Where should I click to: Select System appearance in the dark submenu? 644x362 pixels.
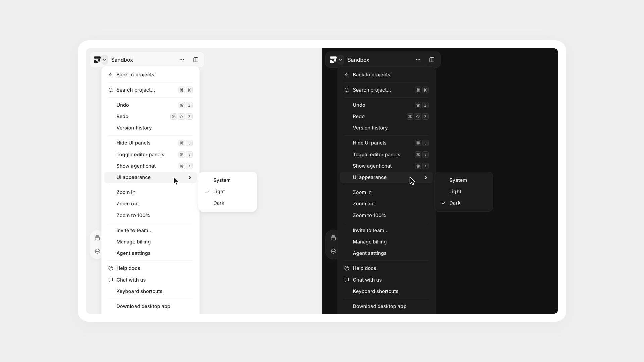click(464, 180)
